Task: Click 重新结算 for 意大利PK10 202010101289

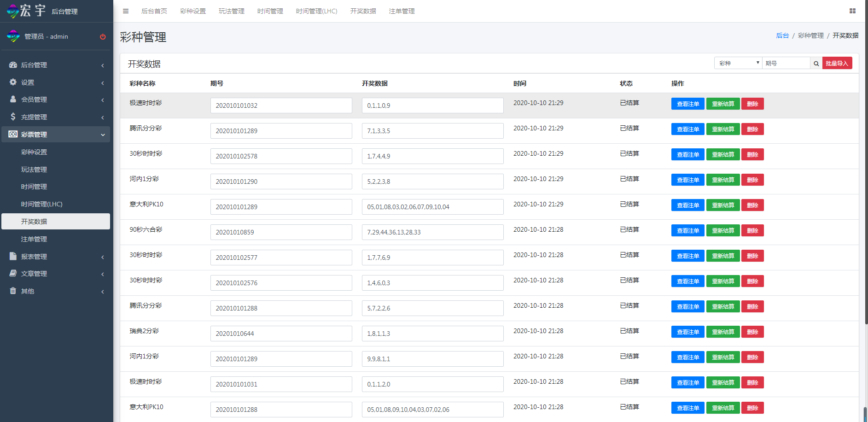Action: (723, 205)
